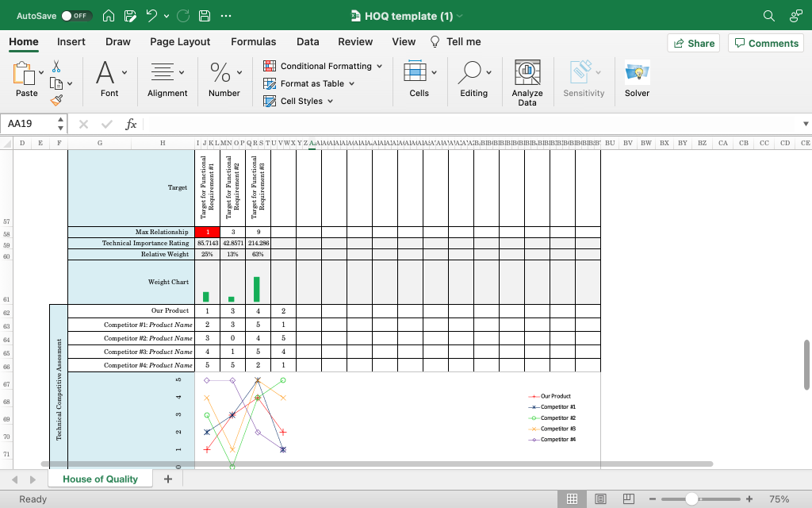The height and width of the screenshot is (508, 812).
Task: Click the zoom slider handle
Action: pos(691,499)
